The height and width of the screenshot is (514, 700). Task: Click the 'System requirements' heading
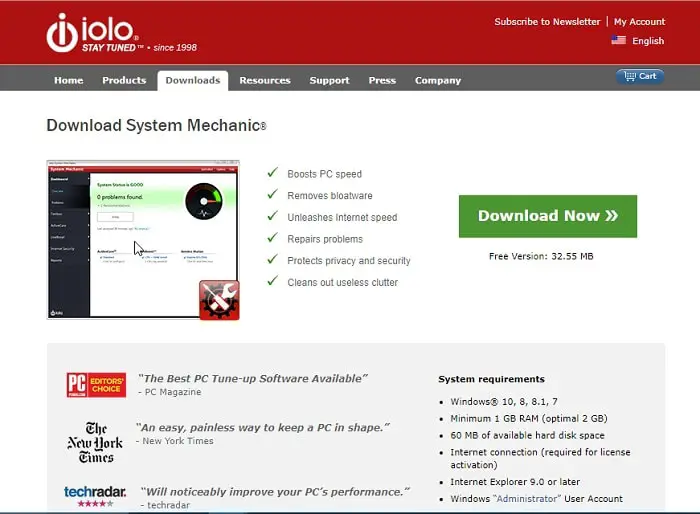point(492,379)
